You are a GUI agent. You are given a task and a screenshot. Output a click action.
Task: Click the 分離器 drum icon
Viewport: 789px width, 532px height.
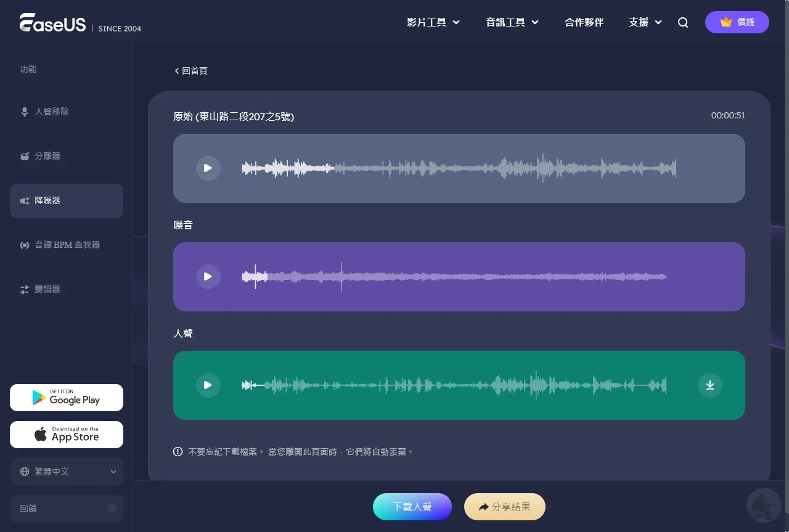pos(25,157)
